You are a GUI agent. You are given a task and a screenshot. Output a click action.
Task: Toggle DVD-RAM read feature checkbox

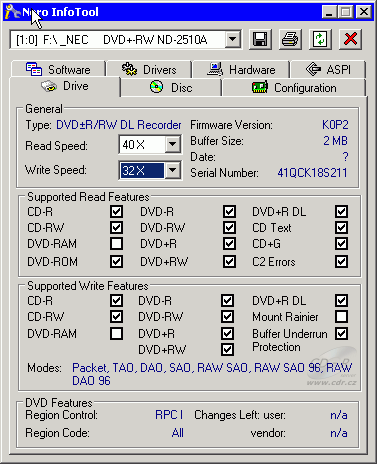(116, 244)
